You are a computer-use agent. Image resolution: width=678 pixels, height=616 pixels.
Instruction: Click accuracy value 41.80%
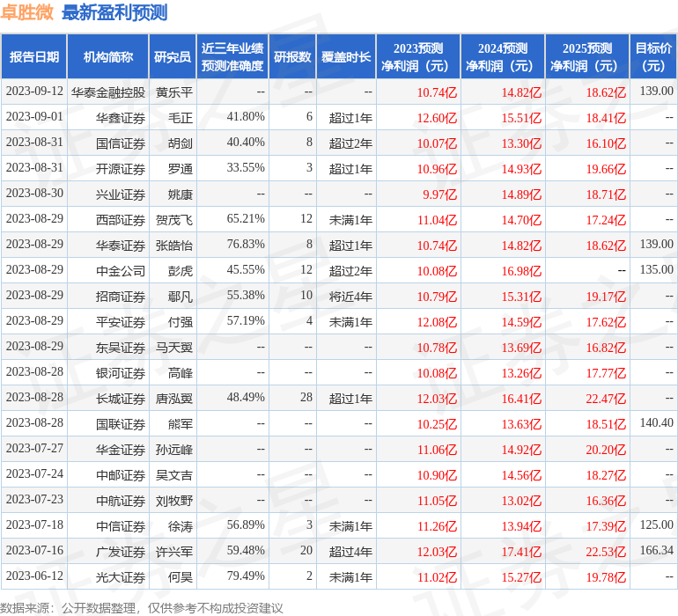pos(246,117)
